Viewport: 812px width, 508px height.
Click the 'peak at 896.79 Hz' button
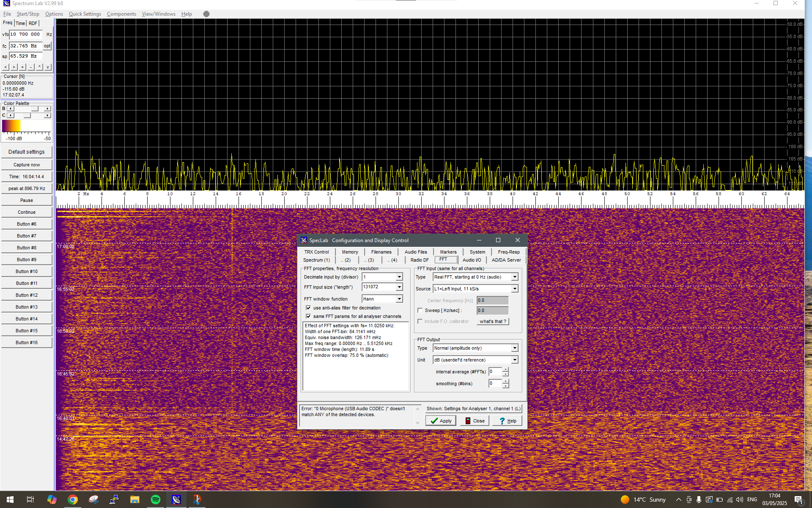coord(27,189)
